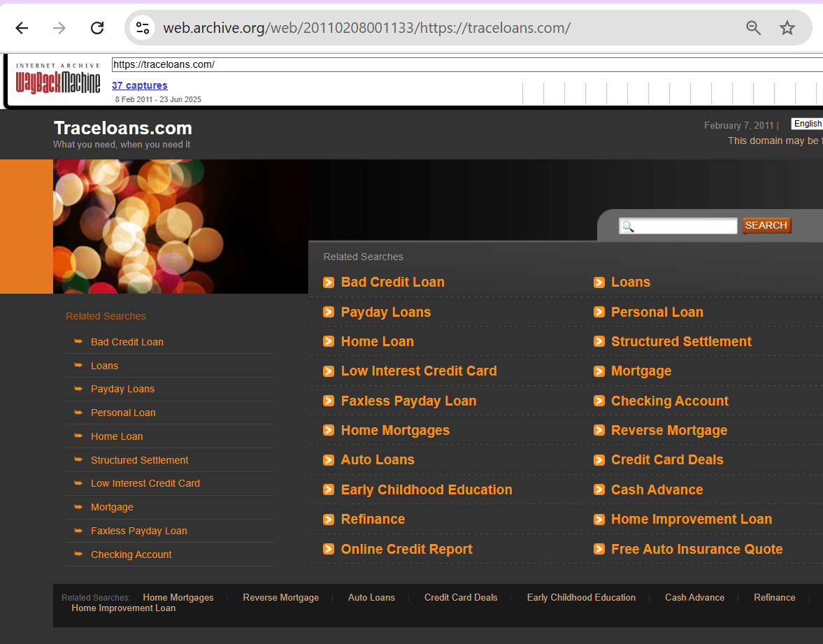Click arrow icon beside Online Credit Report
Image resolution: width=823 pixels, height=644 pixels.
329,549
